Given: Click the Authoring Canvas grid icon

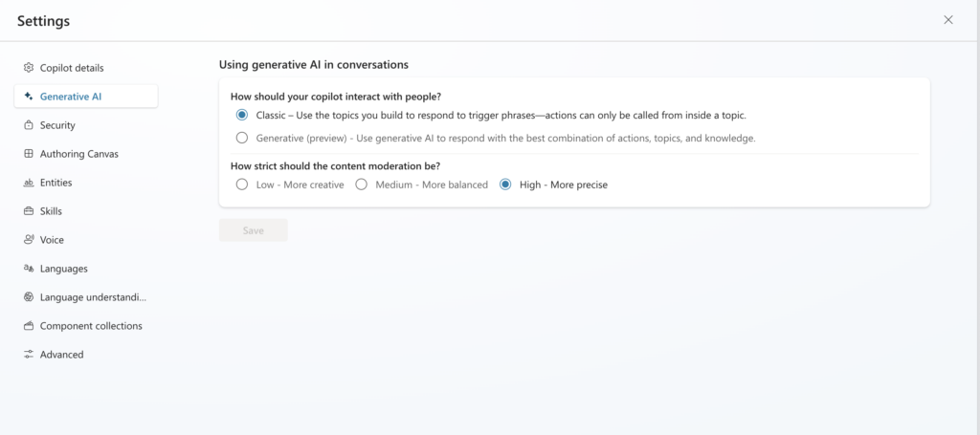Looking at the screenshot, I should pyautogui.click(x=29, y=154).
